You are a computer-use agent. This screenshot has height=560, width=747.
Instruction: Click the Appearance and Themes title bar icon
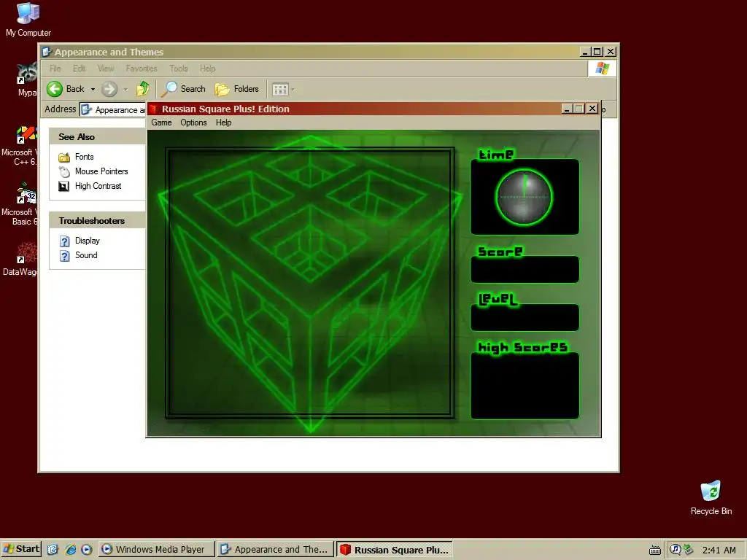pos(46,52)
